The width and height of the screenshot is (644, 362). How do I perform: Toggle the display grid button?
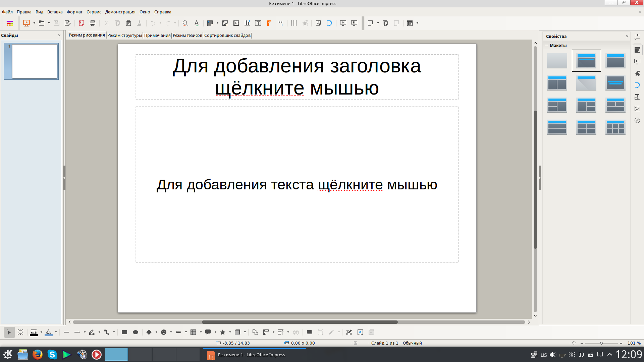click(x=294, y=23)
